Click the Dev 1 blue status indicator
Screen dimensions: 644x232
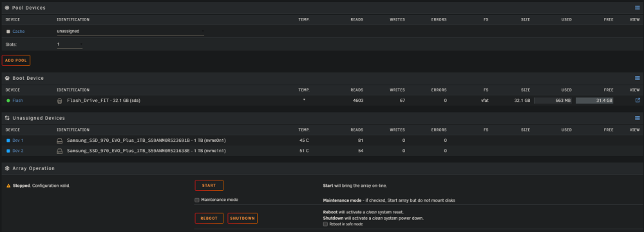8,140
